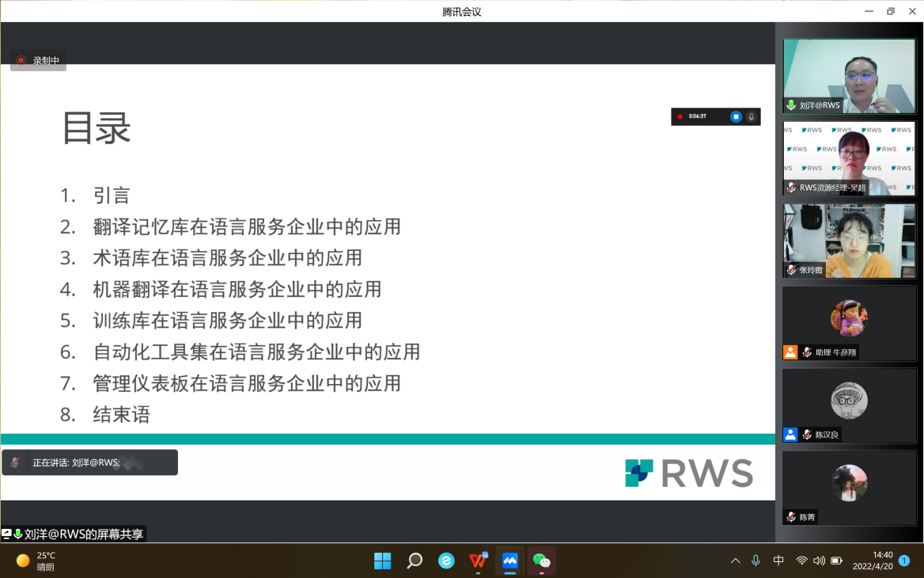
Task: Open the clock and date flyout
Action: 873,561
